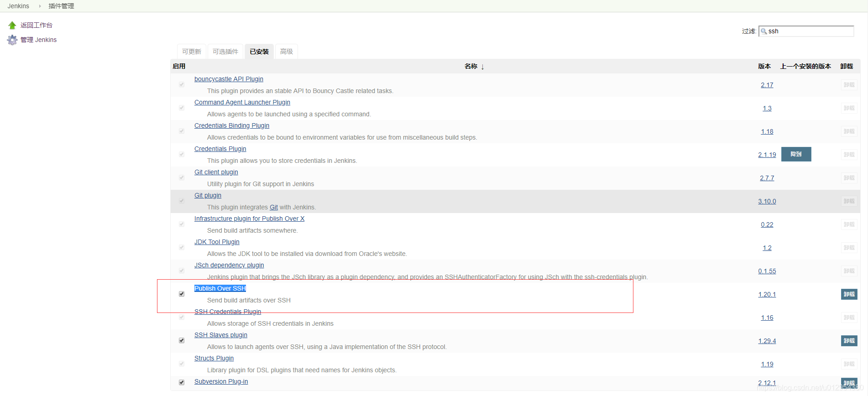Click Jenkins in the breadcrumb

(x=18, y=6)
